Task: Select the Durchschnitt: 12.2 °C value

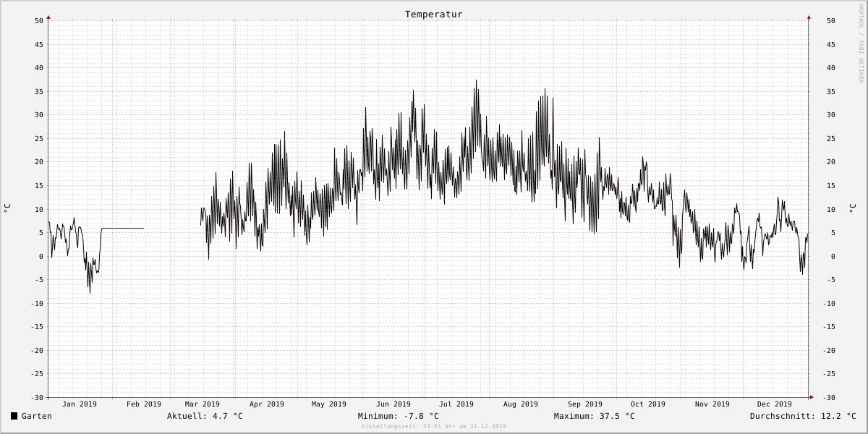Action: coord(803,416)
